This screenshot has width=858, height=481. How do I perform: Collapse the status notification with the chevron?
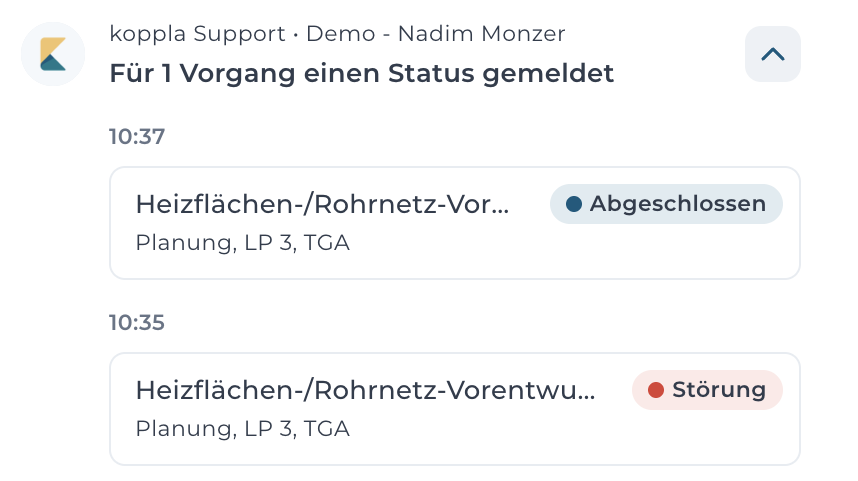[x=773, y=54]
